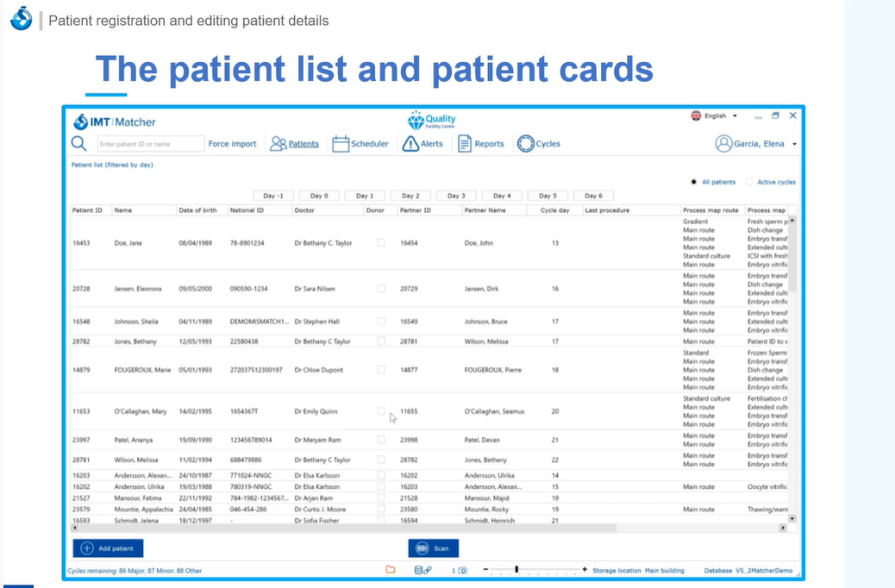Click the database link icon in status bar
This screenshot has height=588, width=895.
click(422, 570)
